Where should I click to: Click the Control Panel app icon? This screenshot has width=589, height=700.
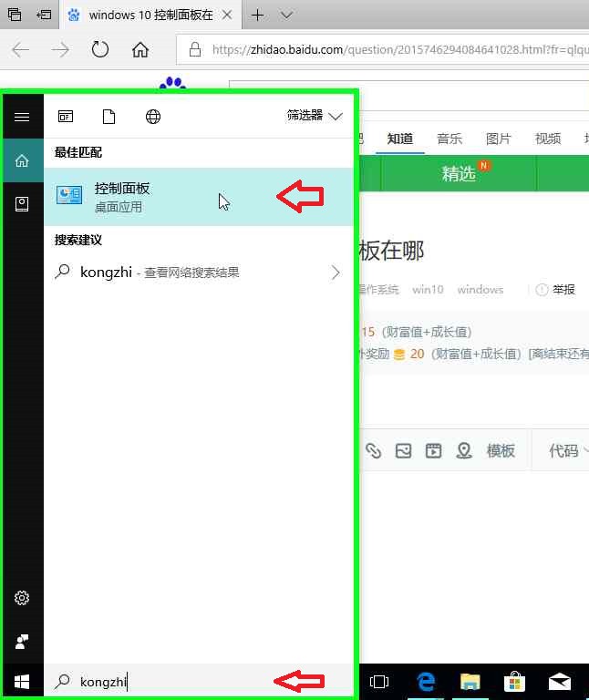(x=69, y=195)
